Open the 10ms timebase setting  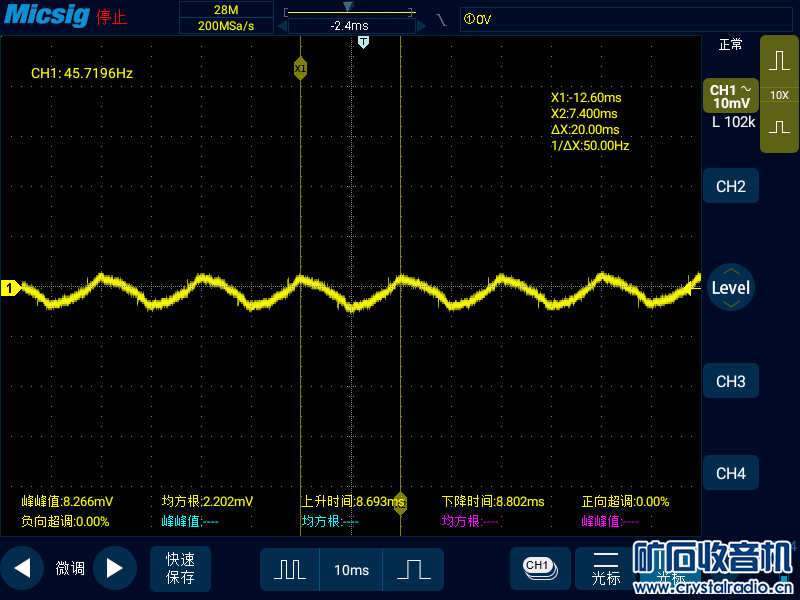(x=351, y=569)
